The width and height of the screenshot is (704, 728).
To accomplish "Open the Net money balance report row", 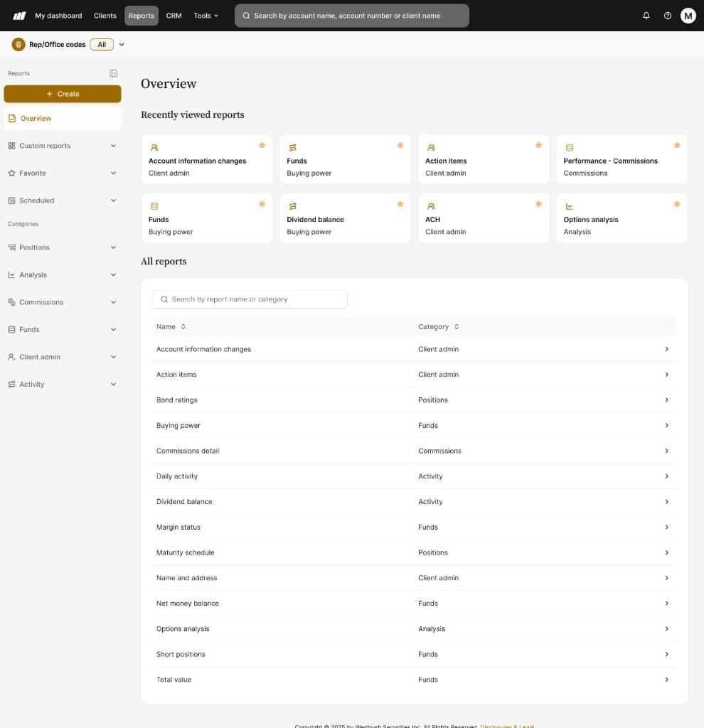I will tap(415, 603).
